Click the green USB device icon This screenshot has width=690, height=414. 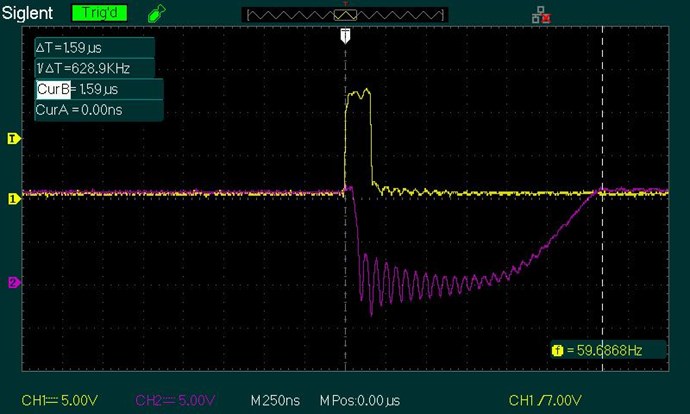(x=154, y=14)
